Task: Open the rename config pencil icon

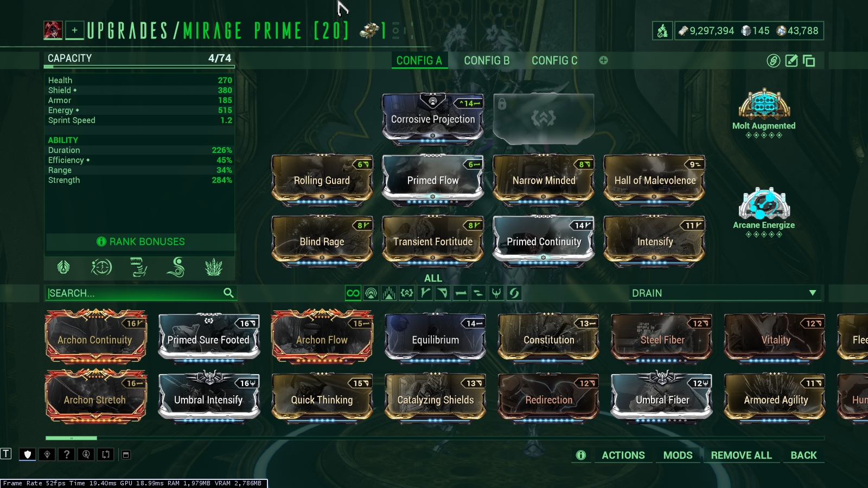Action: point(792,61)
